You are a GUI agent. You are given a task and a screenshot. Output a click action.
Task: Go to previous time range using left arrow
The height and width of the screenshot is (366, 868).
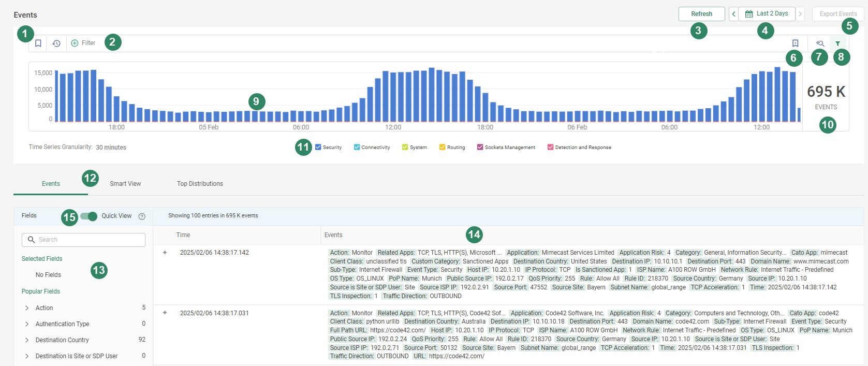tap(733, 14)
